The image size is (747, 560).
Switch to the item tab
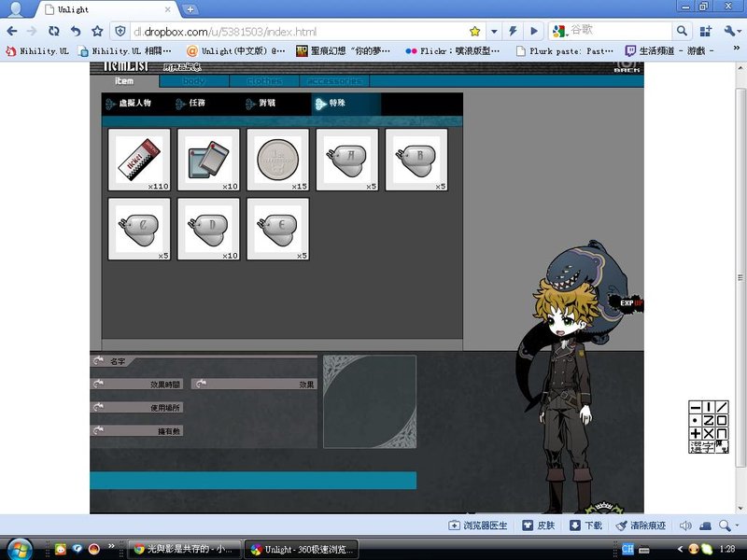(x=124, y=81)
